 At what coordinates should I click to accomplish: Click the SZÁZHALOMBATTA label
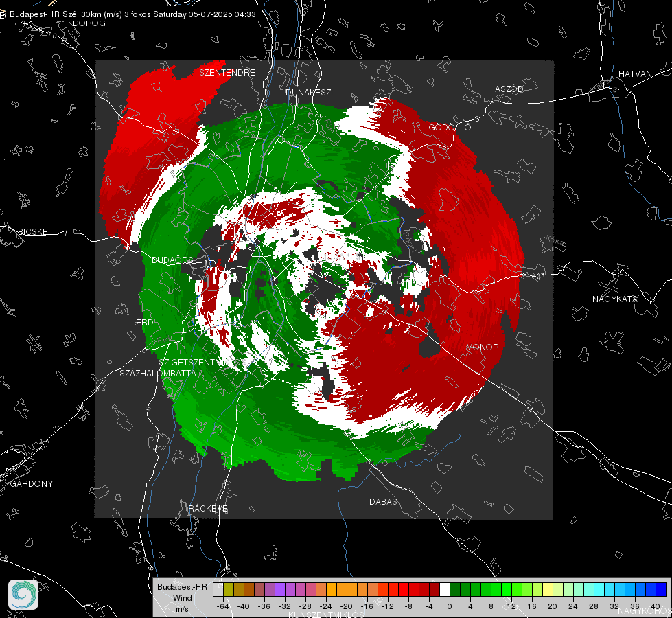tap(158, 373)
